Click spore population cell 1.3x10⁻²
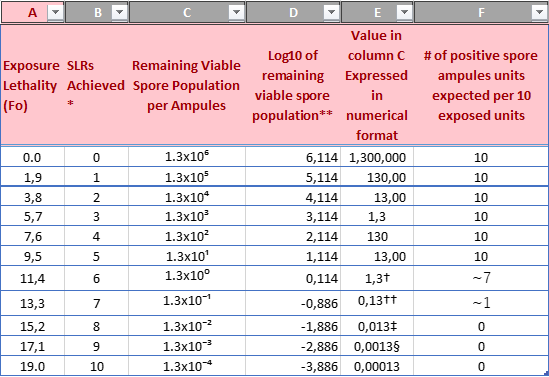Viewport: 549px width, 377px height. tap(187, 327)
